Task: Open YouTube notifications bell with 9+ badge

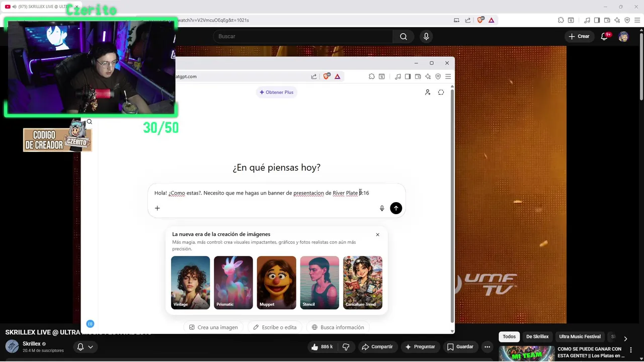Action: tap(605, 36)
